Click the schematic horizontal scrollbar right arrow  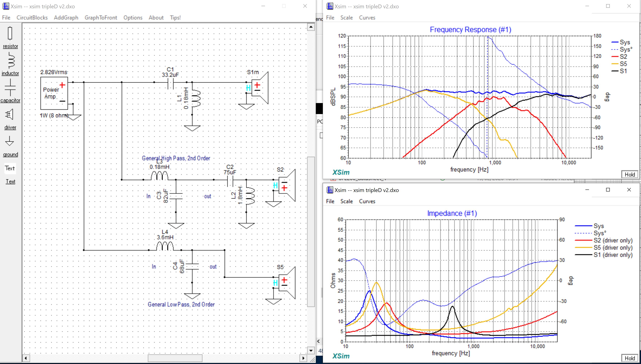[303, 358]
